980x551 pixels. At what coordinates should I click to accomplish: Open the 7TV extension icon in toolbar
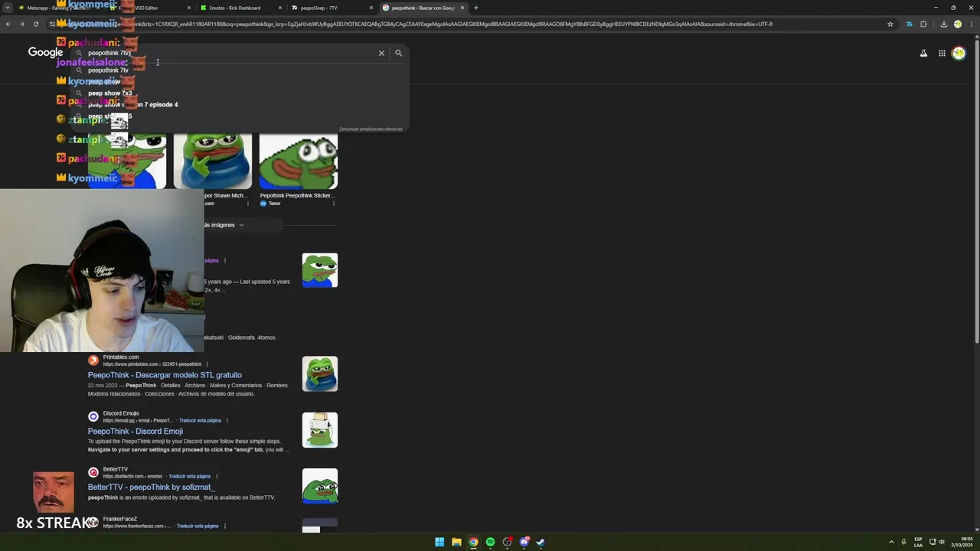pos(909,24)
